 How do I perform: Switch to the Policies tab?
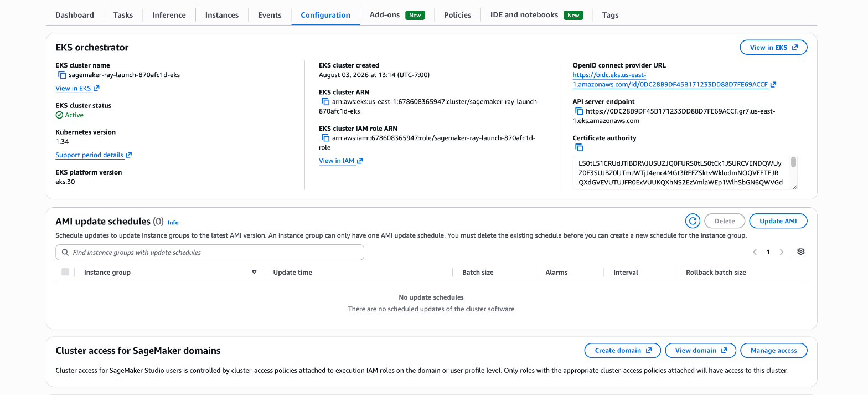[x=457, y=15]
